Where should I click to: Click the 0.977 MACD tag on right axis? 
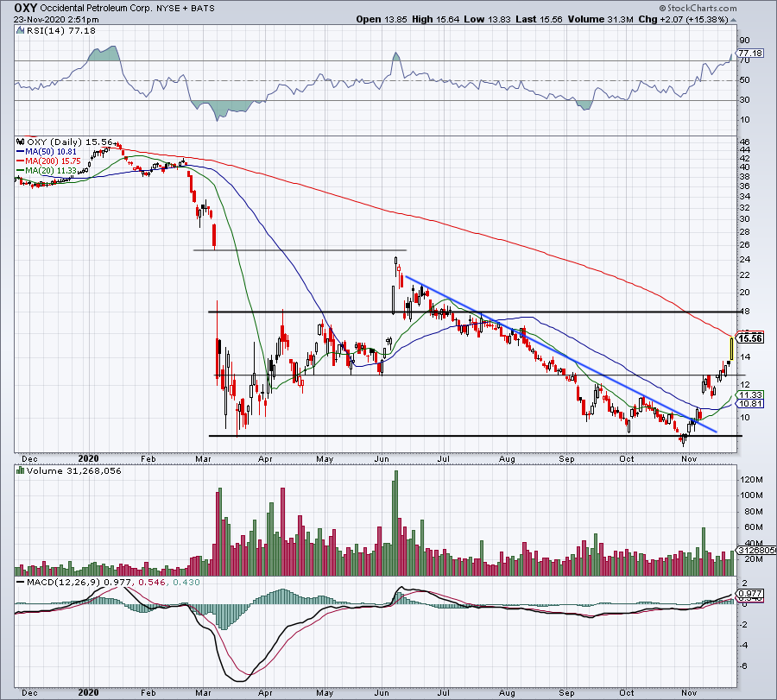coord(750,594)
